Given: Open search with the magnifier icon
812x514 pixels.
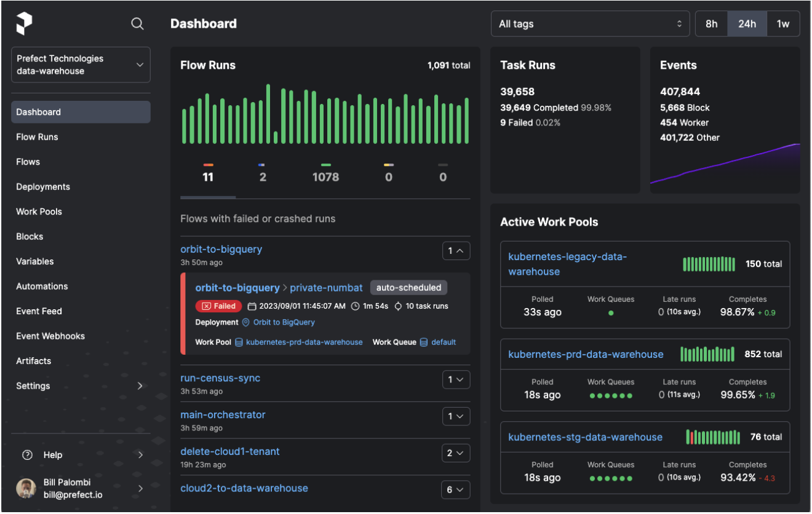Looking at the screenshot, I should tap(138, 23).
